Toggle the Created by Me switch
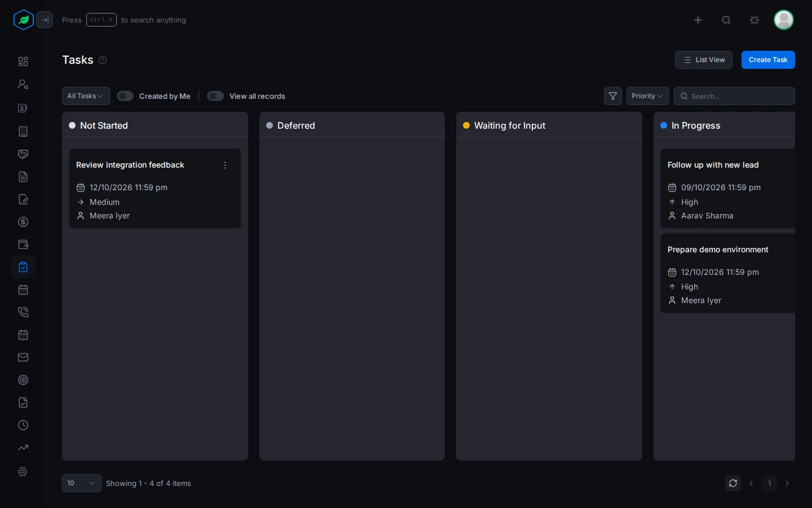The height and width of the screenshot is (508, 812). click(125, 96)
